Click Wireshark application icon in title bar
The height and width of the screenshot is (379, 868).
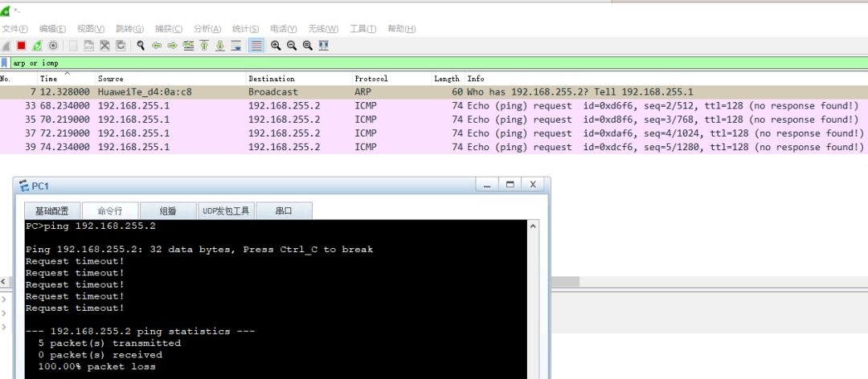pos(5,10)
